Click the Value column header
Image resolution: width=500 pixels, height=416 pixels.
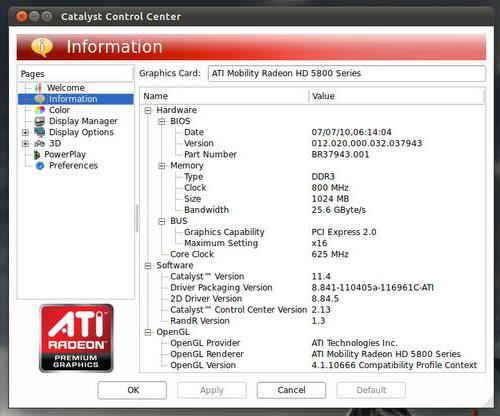[396, 96]
